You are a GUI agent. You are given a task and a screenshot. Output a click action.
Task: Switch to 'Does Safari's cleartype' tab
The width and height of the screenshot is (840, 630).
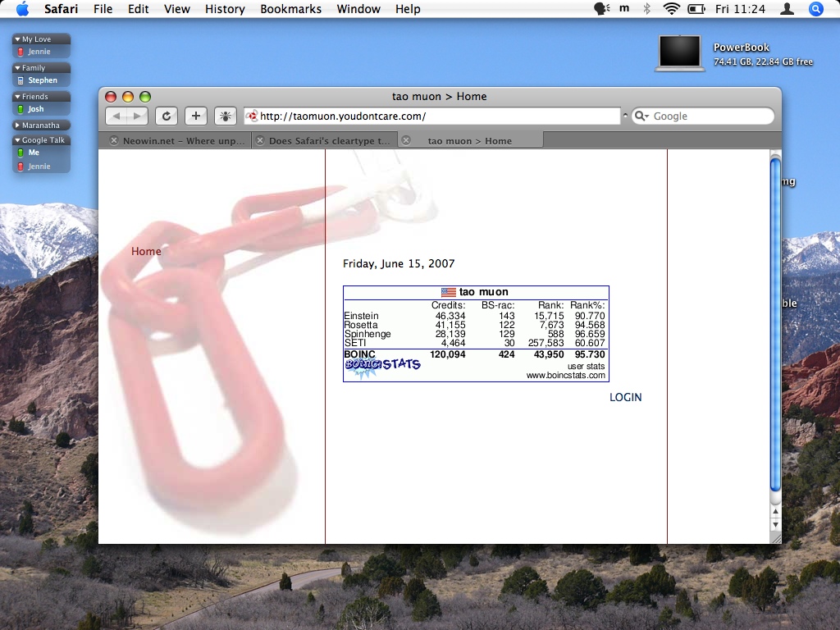click(325, 140)
